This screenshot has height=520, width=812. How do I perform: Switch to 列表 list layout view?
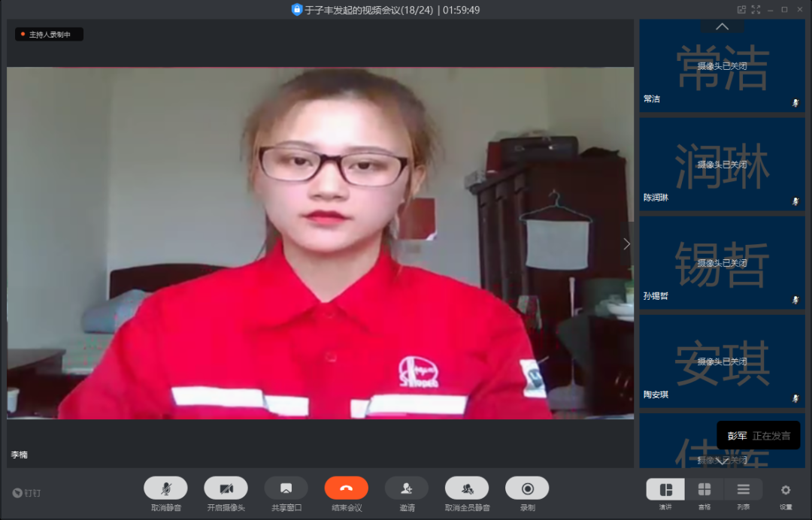pyautogui.click(x=743, y=490)
